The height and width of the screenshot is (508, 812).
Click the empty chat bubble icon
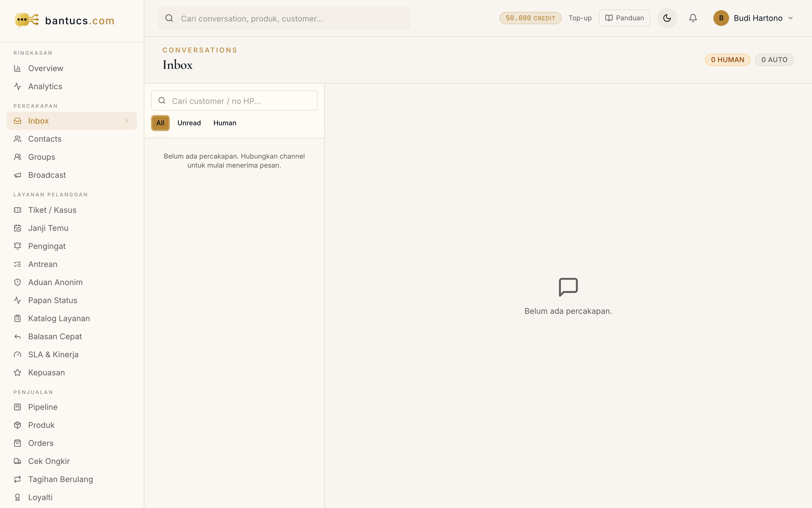(x=568, y=287)
